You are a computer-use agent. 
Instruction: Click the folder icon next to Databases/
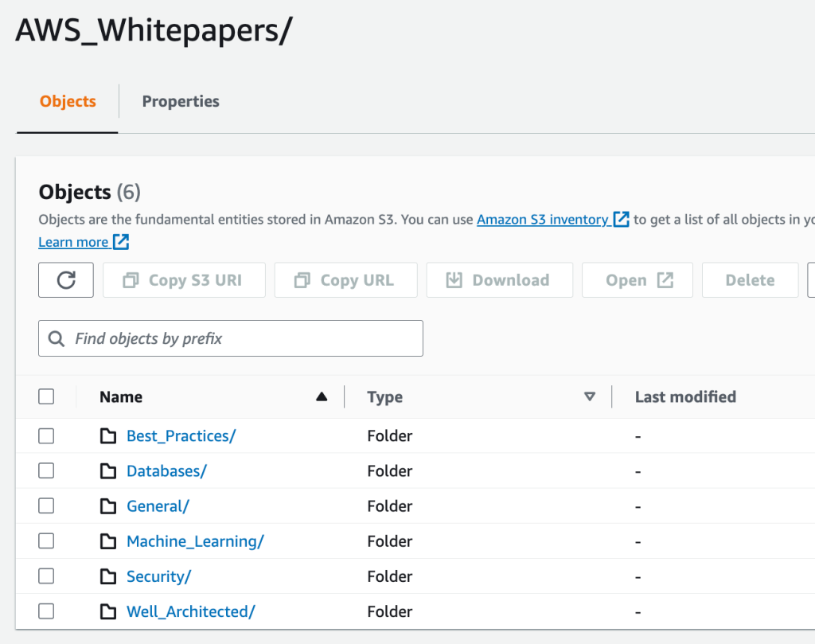(108, 470)
